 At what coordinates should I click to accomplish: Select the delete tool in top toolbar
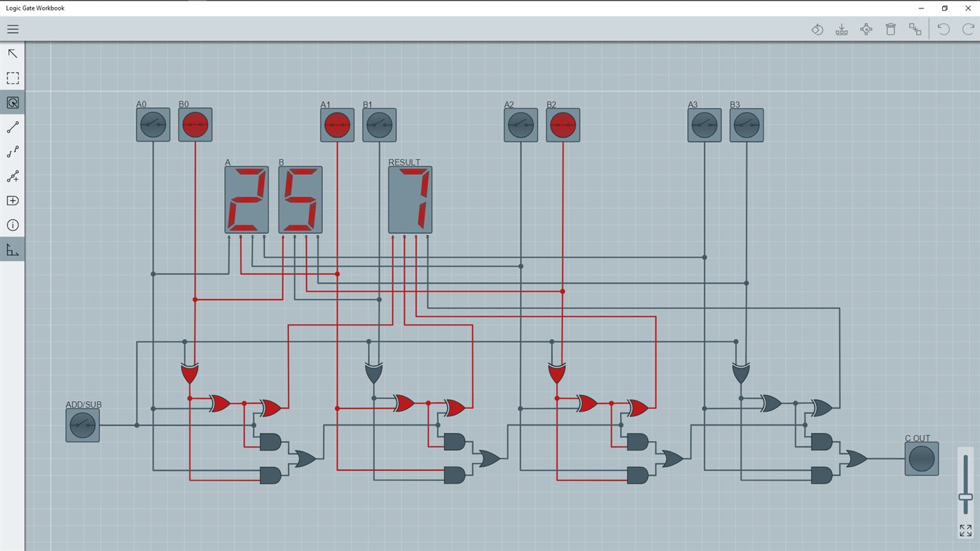890,29
